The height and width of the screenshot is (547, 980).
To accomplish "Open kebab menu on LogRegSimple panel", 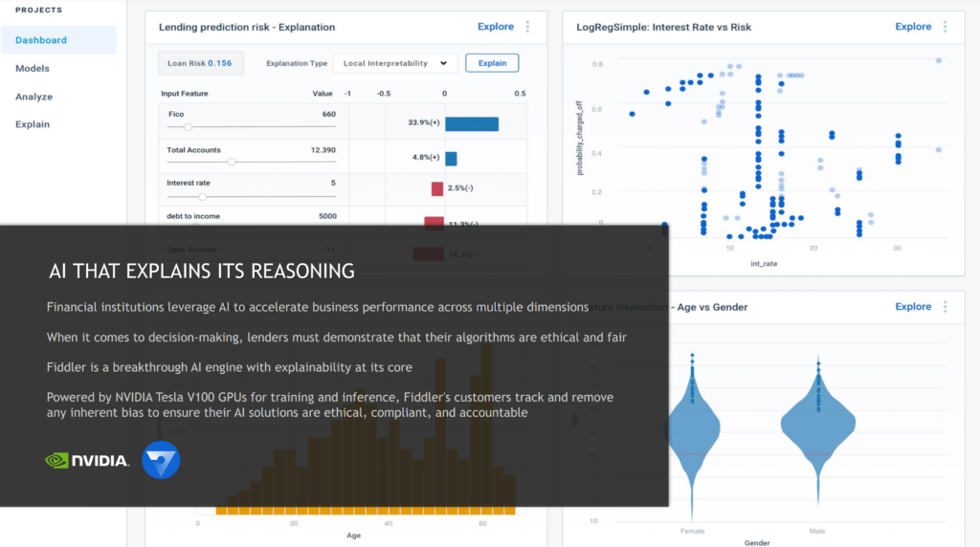I will (945, 26).
